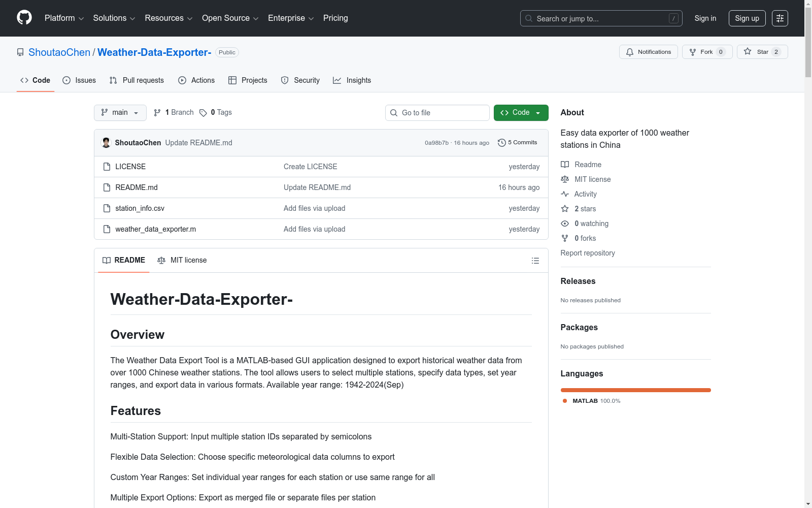Click the bell icon in Notifications

coord(630,52)
